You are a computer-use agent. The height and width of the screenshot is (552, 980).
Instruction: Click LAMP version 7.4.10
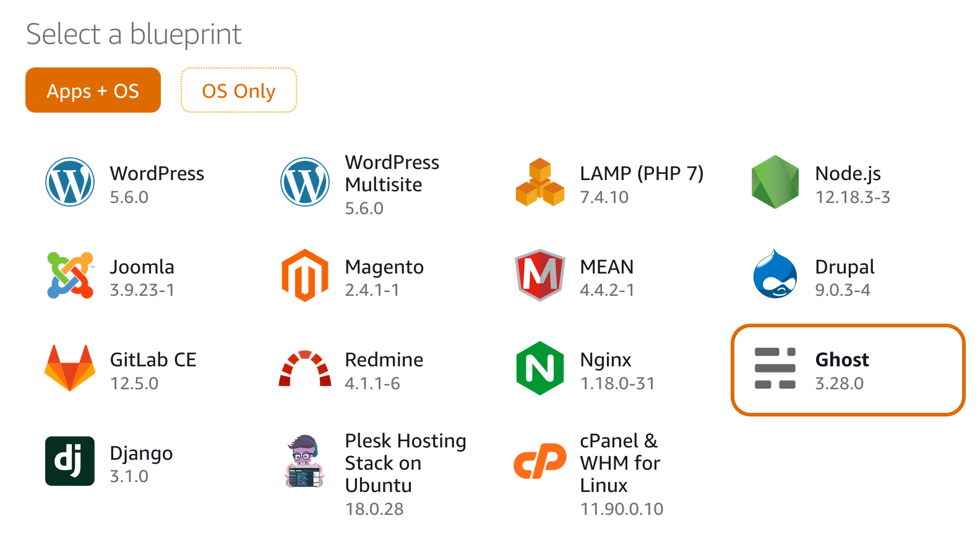pos(604,197)
